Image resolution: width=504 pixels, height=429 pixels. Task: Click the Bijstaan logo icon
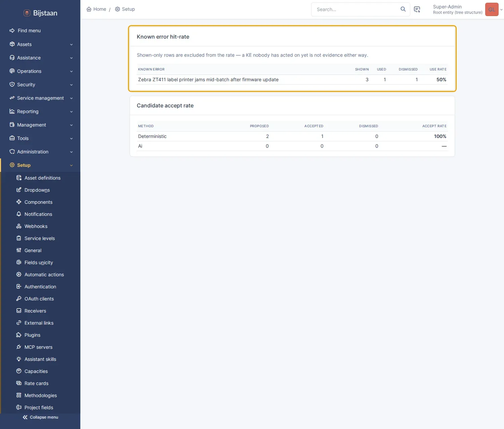click(27, 13)
